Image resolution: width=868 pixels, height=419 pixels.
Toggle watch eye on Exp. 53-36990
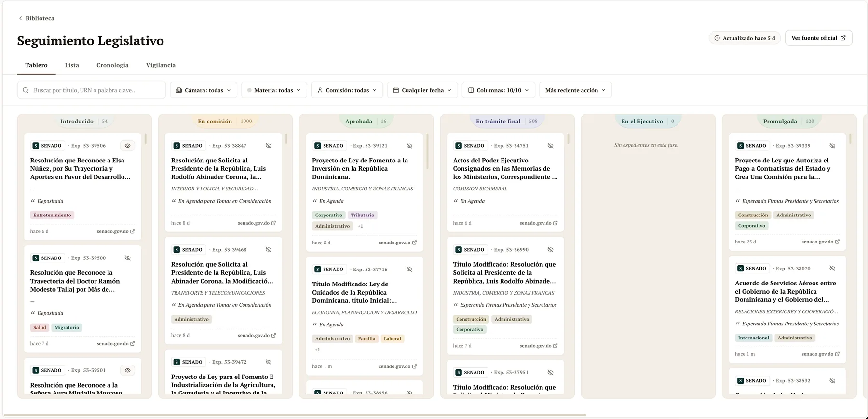coord(550,250)
